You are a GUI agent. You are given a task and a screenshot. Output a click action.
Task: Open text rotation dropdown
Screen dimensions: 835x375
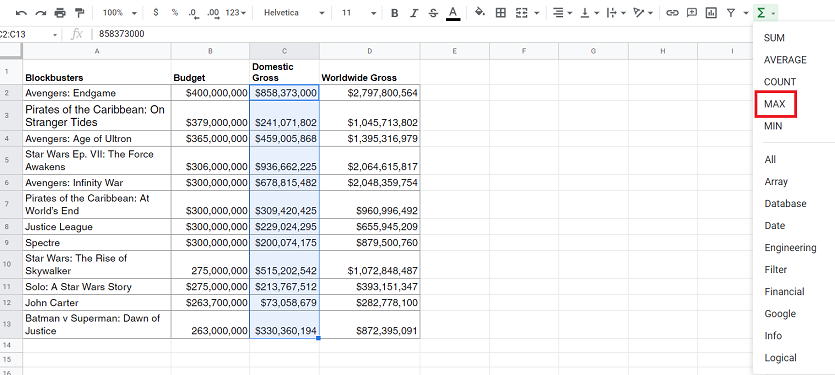click(x=643, y=13)
